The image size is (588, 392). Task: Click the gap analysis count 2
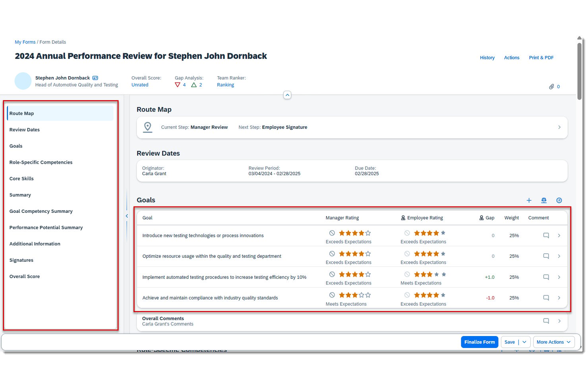[x=201, y=85]
